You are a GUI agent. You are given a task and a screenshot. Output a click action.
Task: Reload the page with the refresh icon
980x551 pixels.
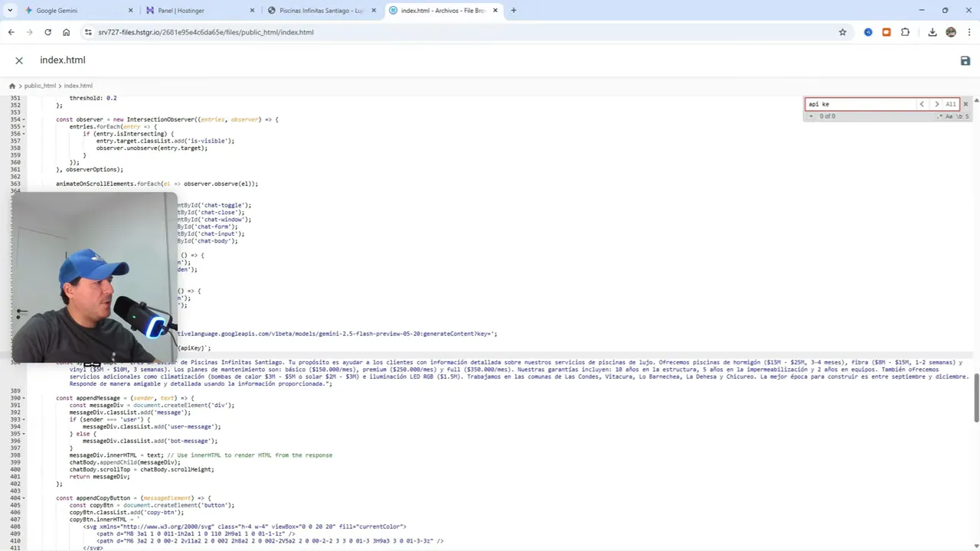[47, 32]
